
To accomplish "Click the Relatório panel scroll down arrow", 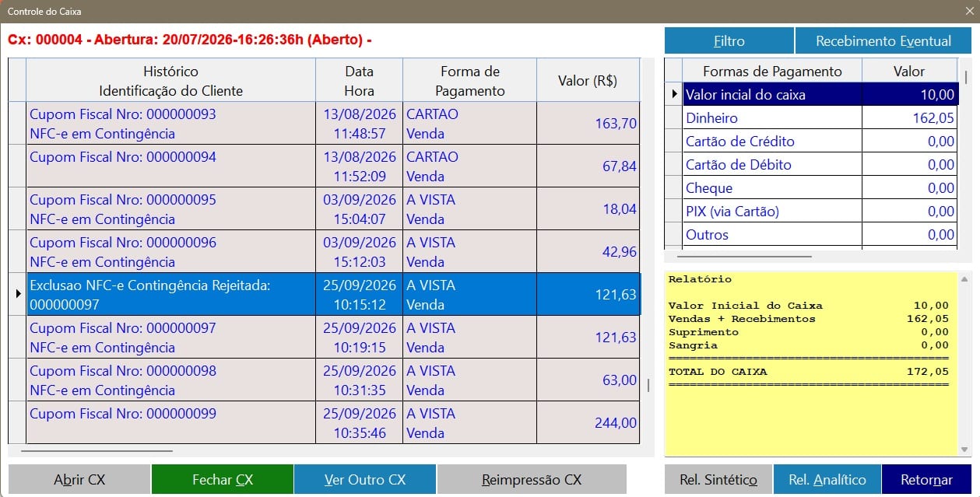I will click(966, 450).
